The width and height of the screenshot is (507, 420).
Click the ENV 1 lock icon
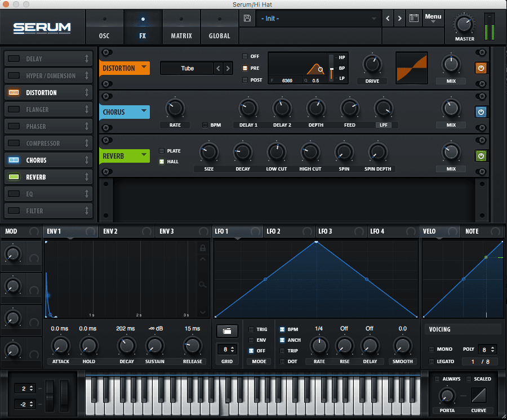click(x=203, y=248)
